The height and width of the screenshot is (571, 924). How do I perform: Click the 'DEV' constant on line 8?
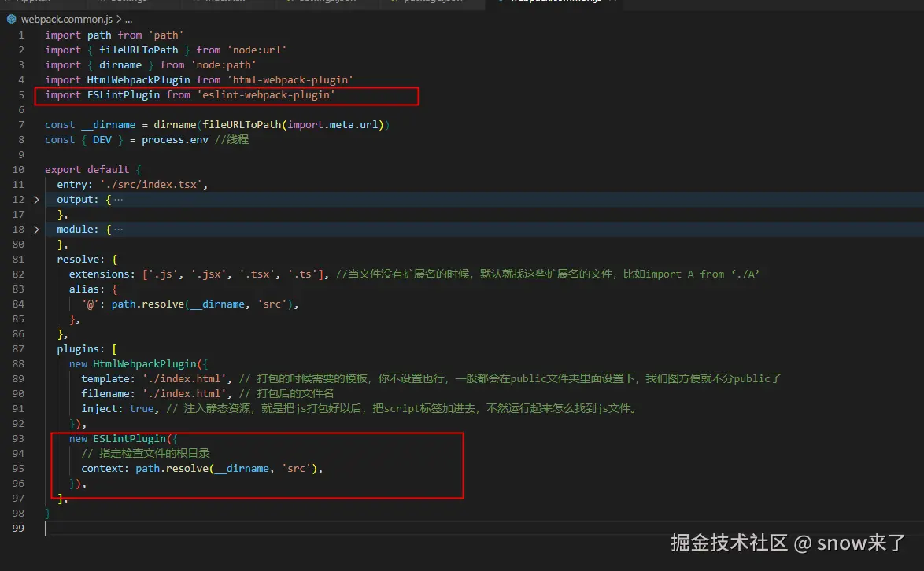point(102,139)
